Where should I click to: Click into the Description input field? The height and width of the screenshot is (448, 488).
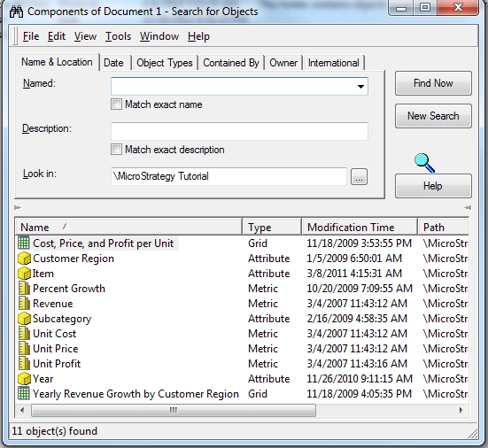[239, 131]
